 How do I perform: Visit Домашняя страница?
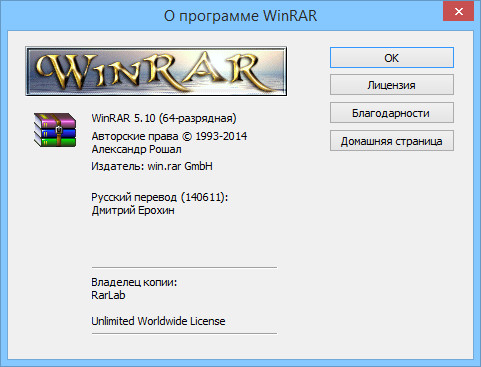click(392, 141)
